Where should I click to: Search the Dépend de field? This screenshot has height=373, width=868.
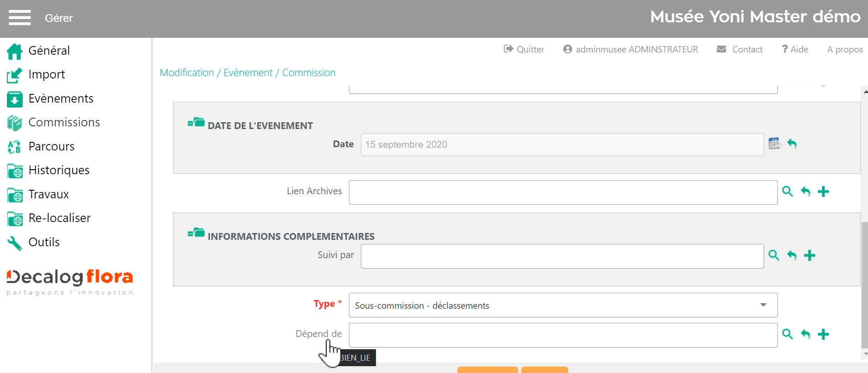click(787, 334)
